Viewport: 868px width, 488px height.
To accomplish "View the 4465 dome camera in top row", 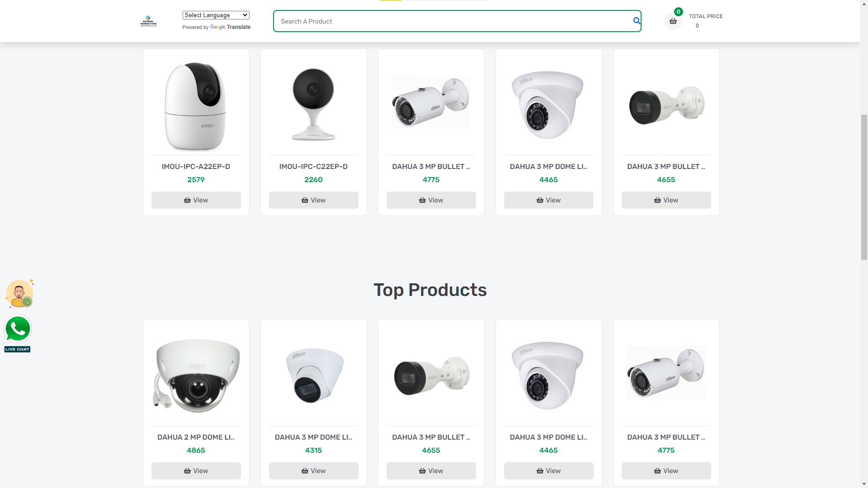I will tap(548, 200).
